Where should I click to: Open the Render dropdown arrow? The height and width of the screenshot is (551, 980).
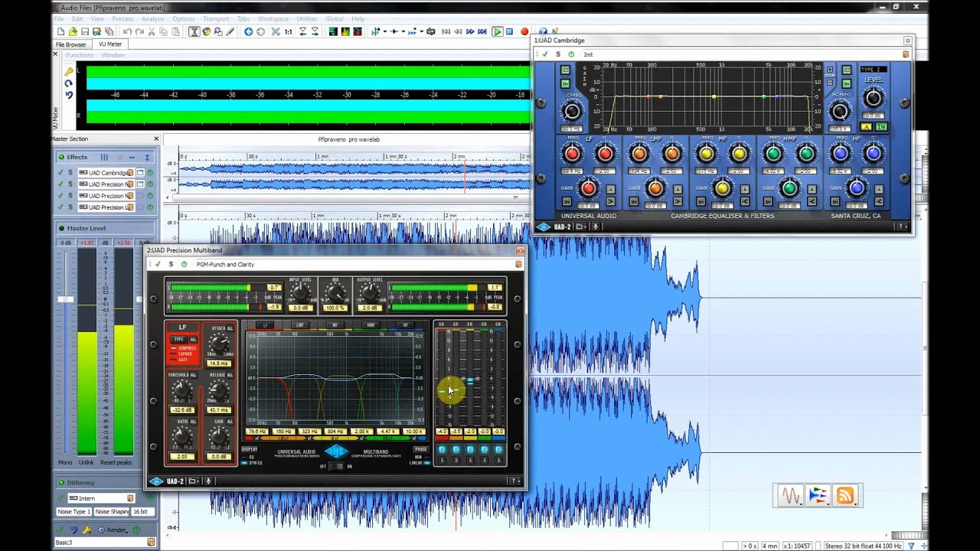(126, 533)
